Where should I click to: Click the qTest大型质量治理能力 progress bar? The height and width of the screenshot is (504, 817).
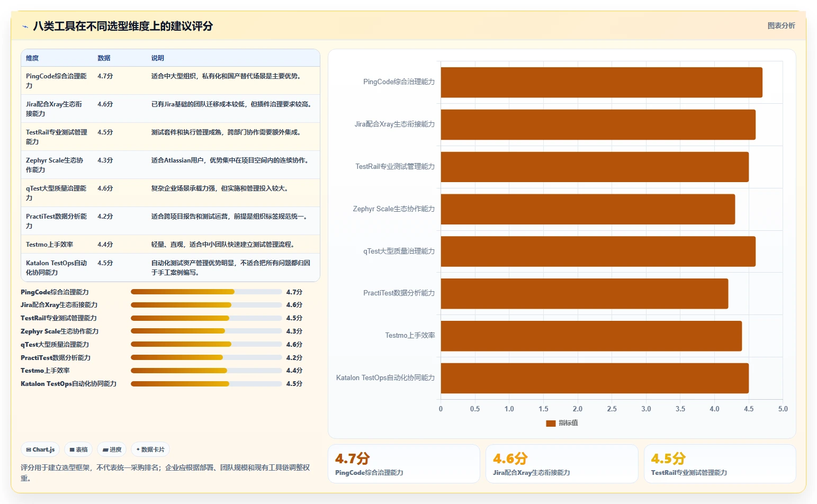pos(207,344)
